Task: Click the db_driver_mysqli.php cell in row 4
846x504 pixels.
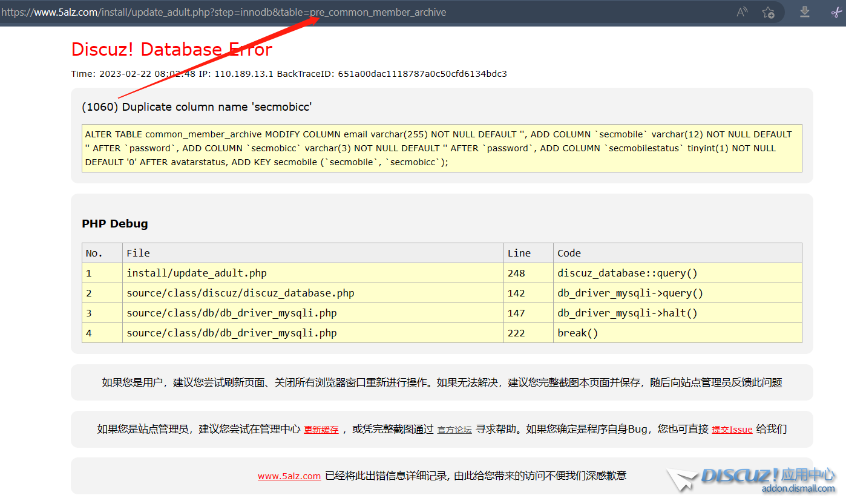Action: click(x=313, y=333)
